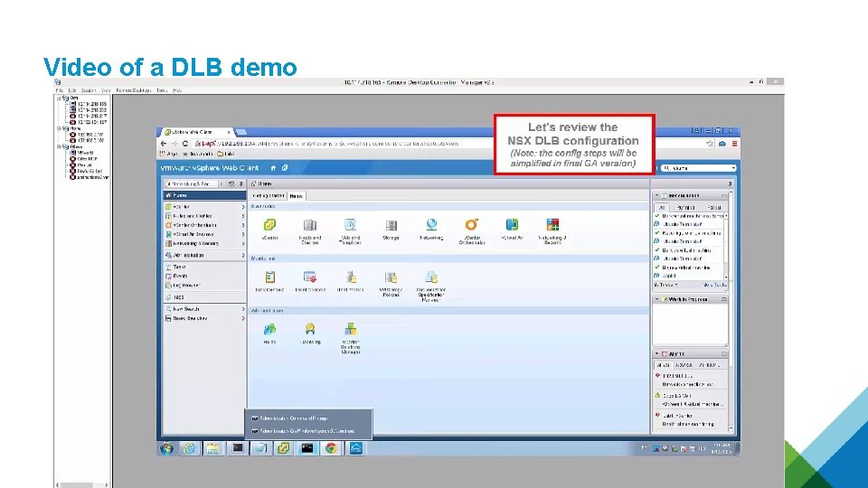The width and height of the screenshot is (868, 488).
Task: Click the Chrome back arrow
Action: pyautogui.click(x=164, y=144)
